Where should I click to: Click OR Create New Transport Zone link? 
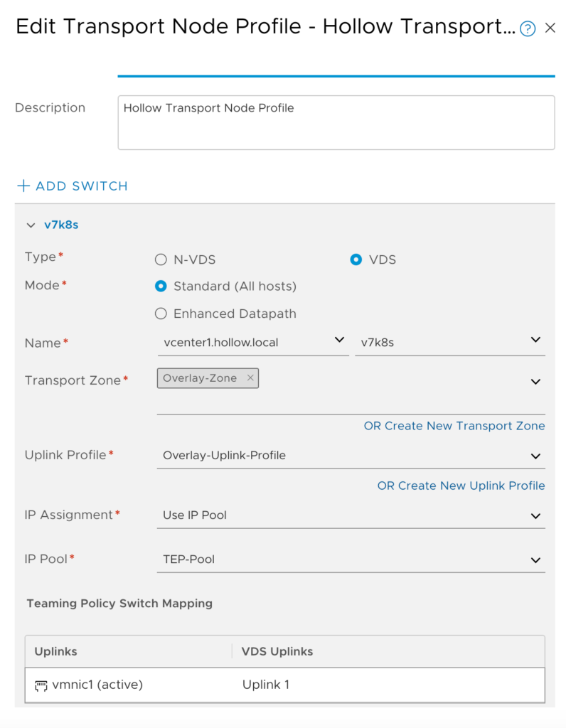(x=454, y=426)
